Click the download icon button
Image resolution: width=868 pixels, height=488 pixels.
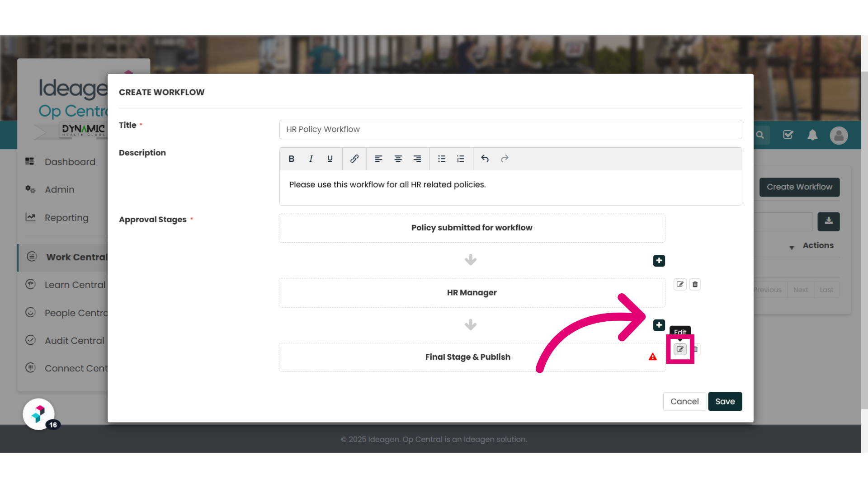pos(829,221)
